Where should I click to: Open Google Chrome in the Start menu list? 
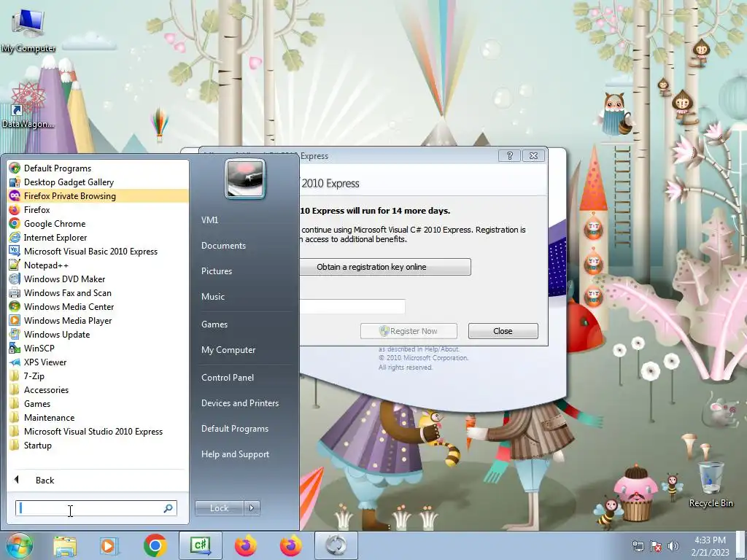(x=98, y=223)
